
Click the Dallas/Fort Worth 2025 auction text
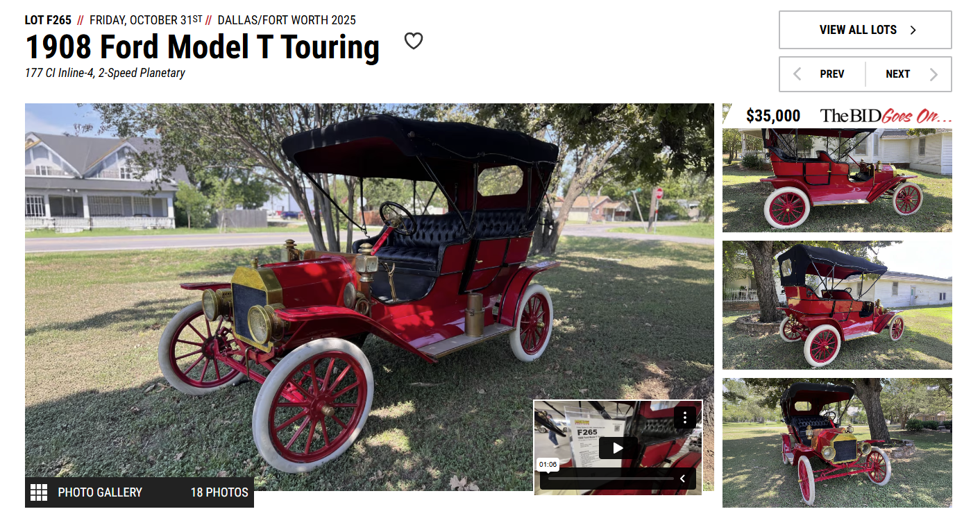287,20
